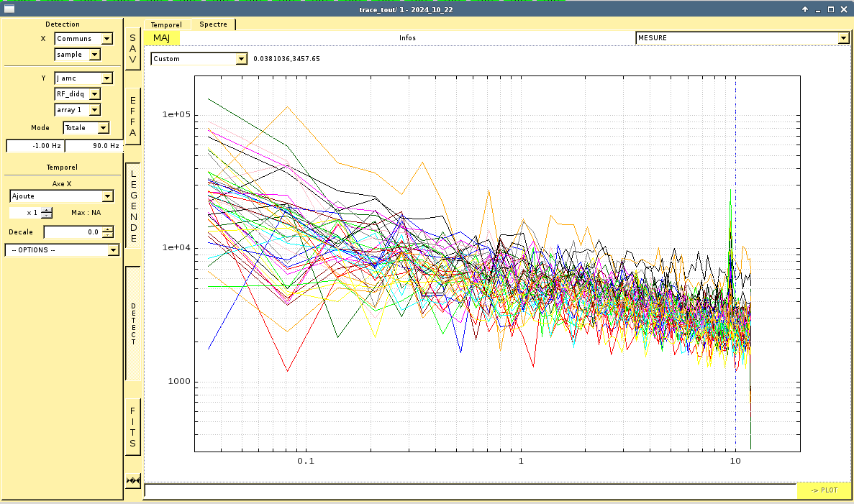Open the RF_didq dropdown
Screen dimensions: 854x504
point(95,94)
